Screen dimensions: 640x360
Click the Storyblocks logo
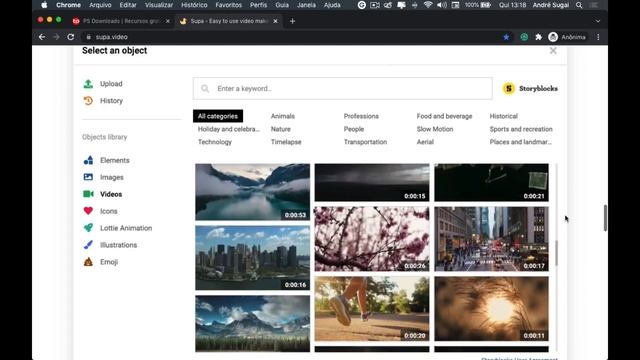tap(530, 89)
